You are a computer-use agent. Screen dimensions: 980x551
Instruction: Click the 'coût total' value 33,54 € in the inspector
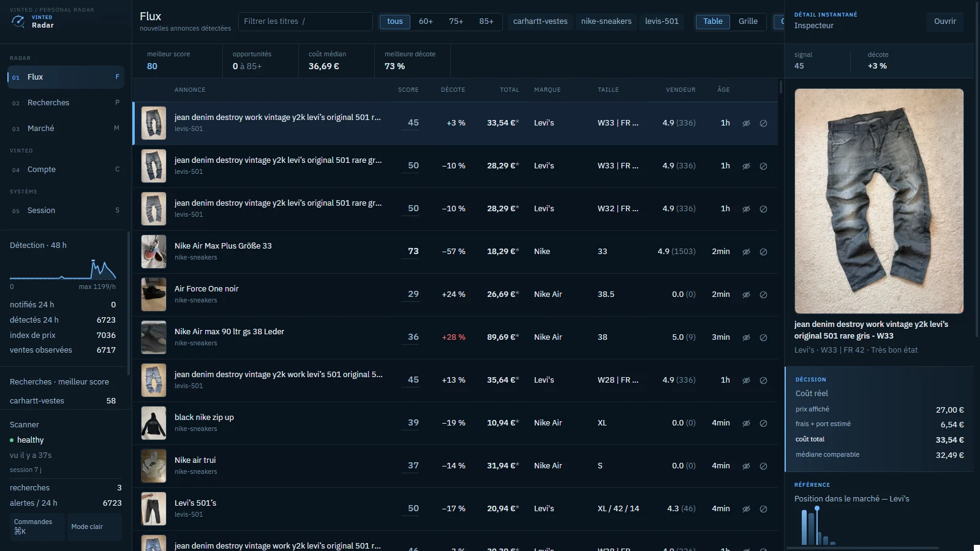(x=949, y=440)
